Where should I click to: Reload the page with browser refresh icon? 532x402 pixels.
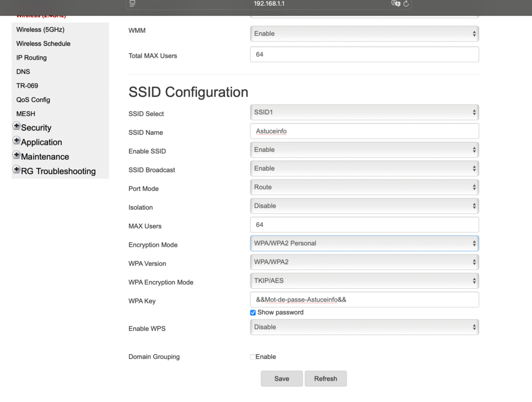406,4
